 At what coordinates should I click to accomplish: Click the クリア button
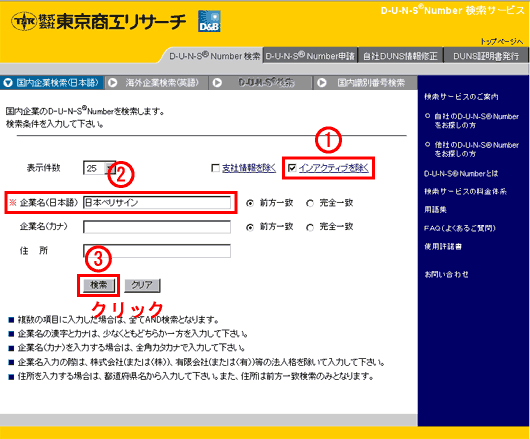pos(142,285)
